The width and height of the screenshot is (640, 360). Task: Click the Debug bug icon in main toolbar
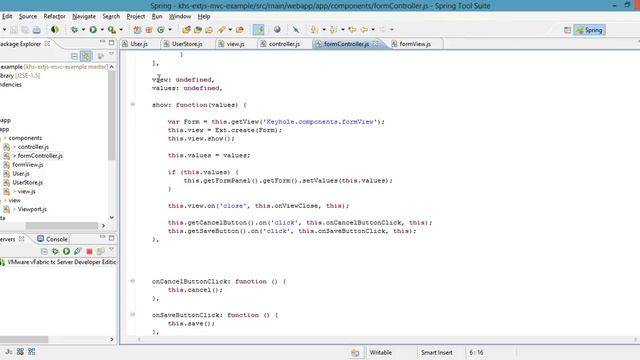[74, 30]
